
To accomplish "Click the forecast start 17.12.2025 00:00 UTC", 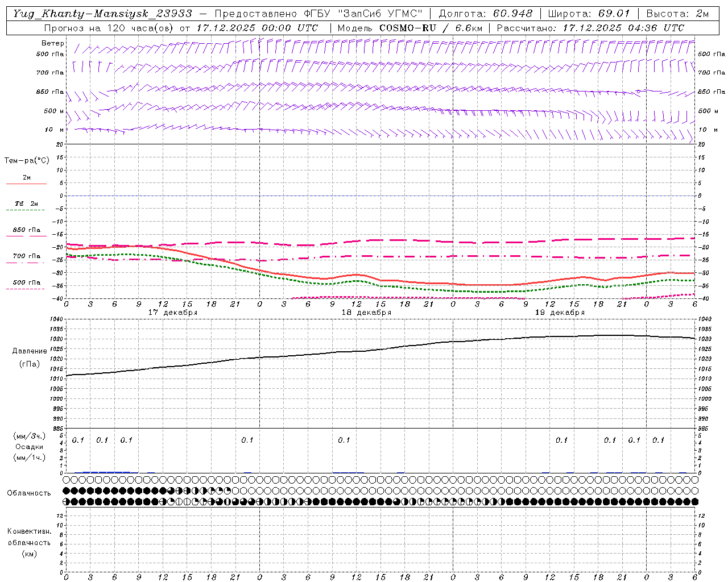I will (x=257, y=28).
